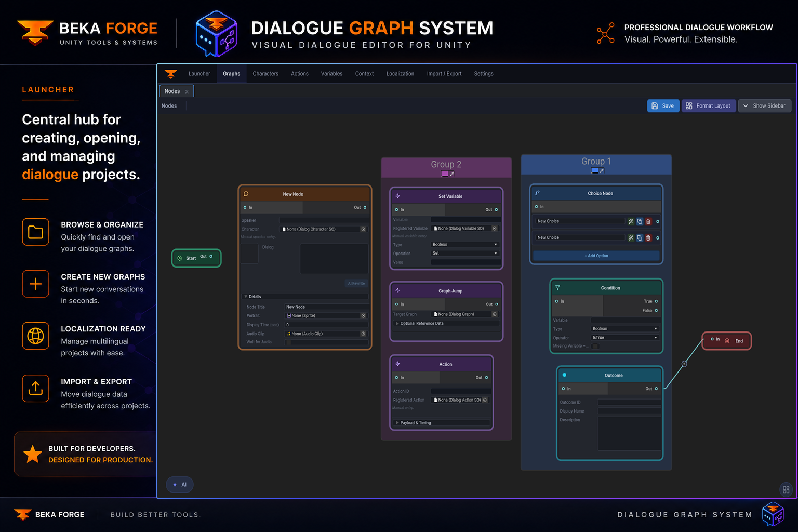The width and height of the screenshot is (798, 532).
Task: Open the Actions tab
Action: (x=300, y=74)
